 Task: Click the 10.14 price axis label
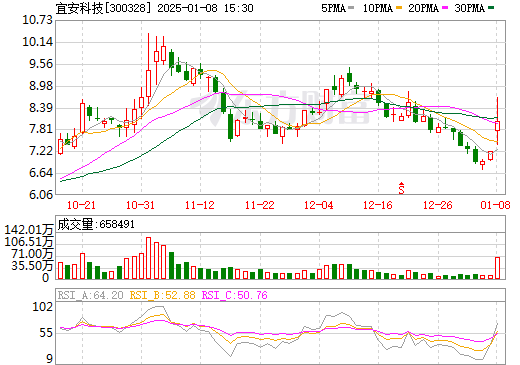pos(38,42)
